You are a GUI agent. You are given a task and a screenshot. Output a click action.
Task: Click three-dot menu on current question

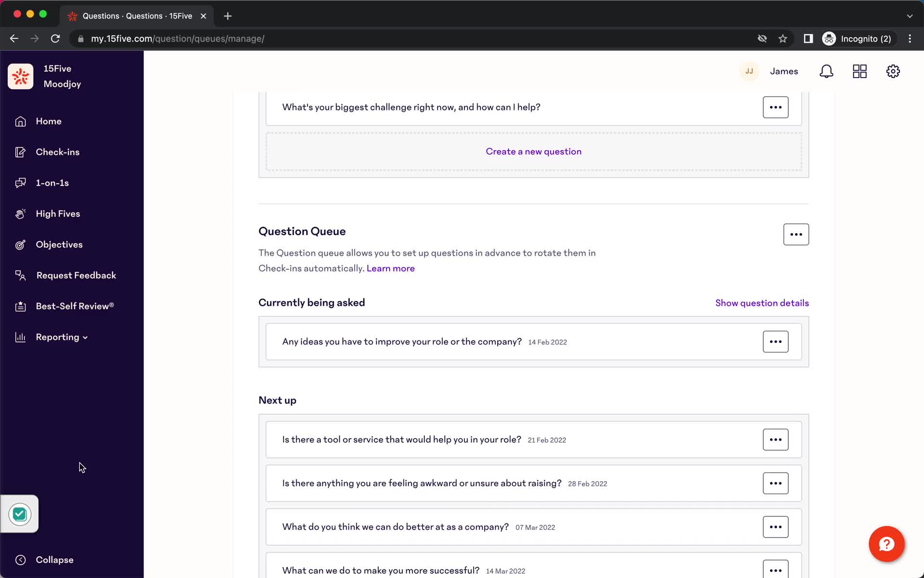click(775, 342)
